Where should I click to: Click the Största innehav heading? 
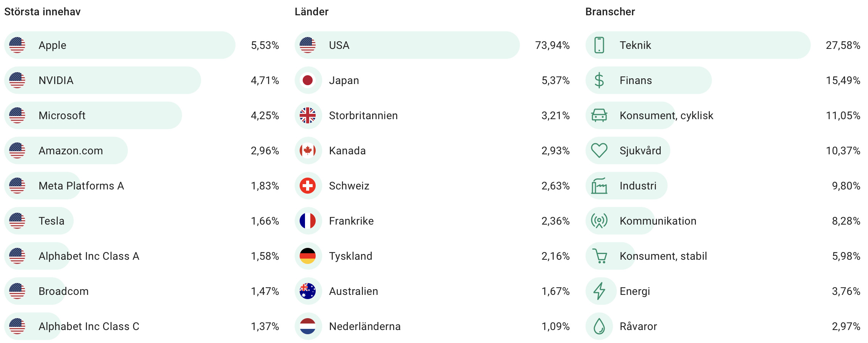[42, 11]
